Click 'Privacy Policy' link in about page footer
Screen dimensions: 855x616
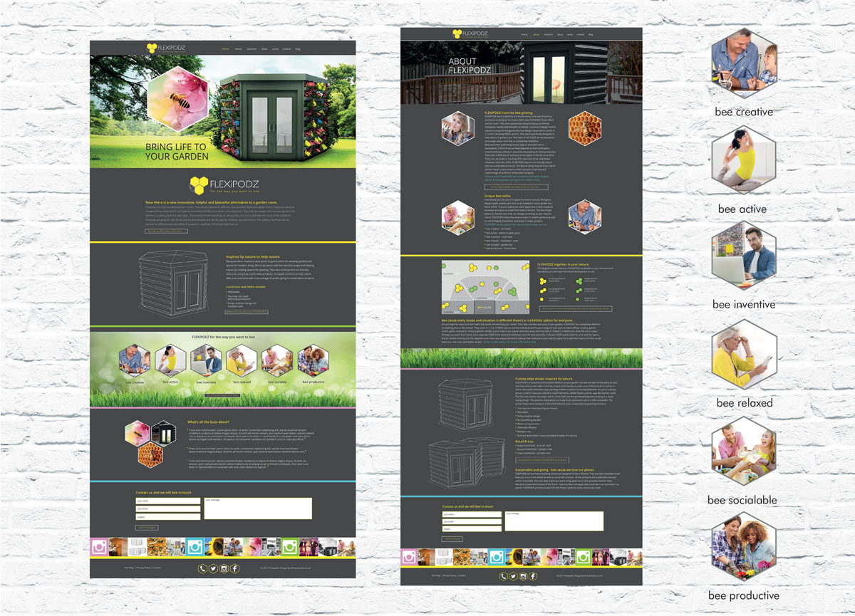point(450,575)
